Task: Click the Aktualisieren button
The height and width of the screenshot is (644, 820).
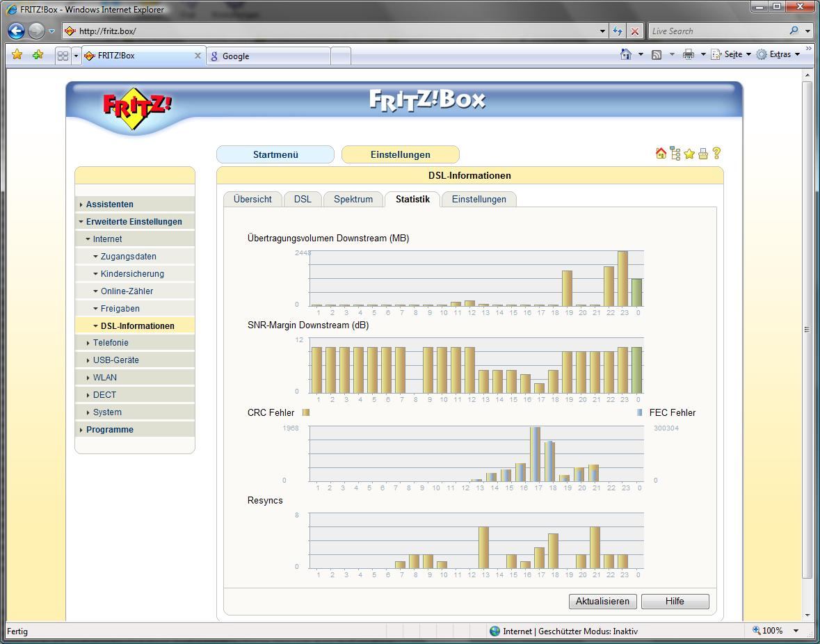Action: pyautogui.click(x=602, y=601)
